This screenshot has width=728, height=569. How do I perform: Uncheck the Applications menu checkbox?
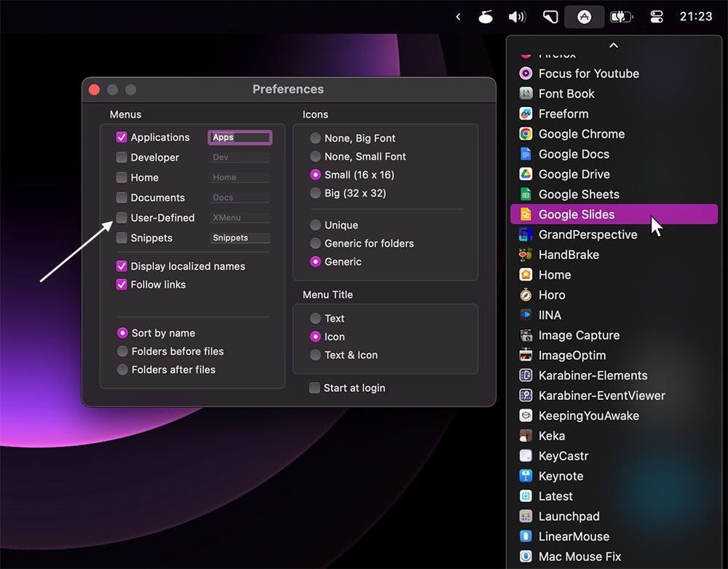pos(121,137)
